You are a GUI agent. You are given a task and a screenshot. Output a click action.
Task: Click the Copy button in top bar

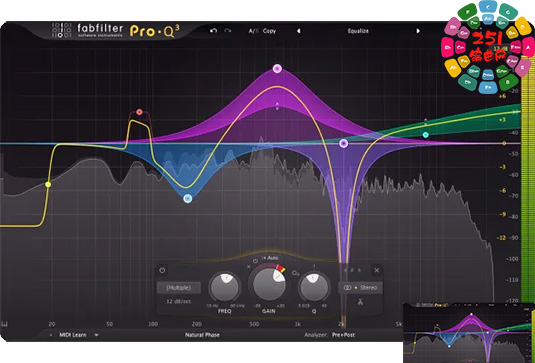(x=269, y=31)
